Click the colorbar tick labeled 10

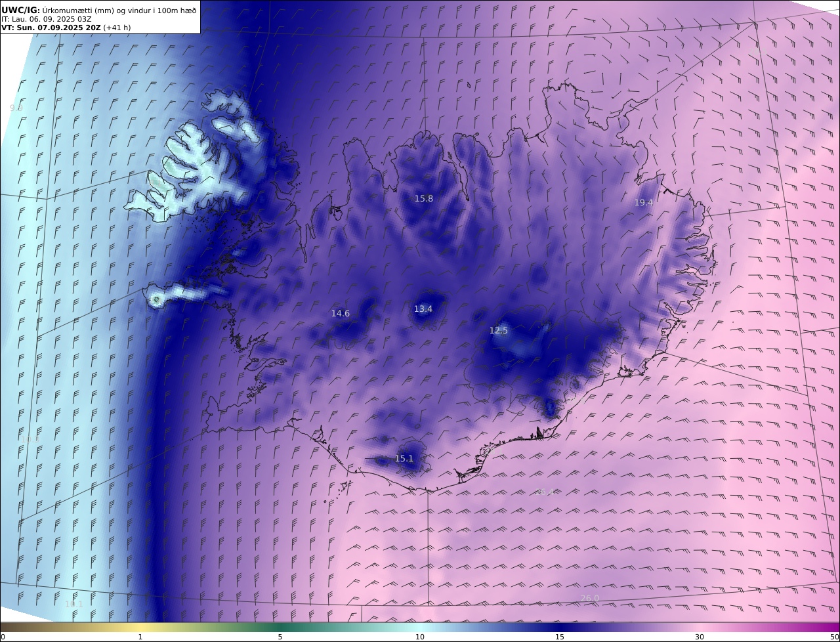pos(420,637)
